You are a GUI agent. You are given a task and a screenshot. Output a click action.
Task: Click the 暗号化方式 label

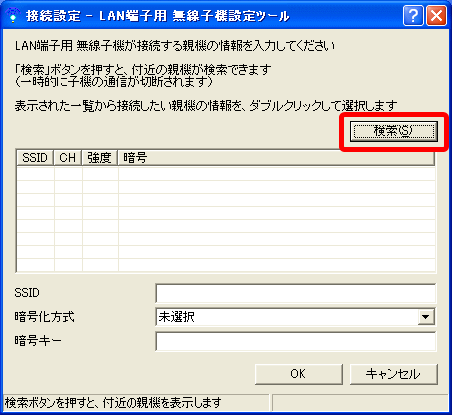tap(44, 317)
